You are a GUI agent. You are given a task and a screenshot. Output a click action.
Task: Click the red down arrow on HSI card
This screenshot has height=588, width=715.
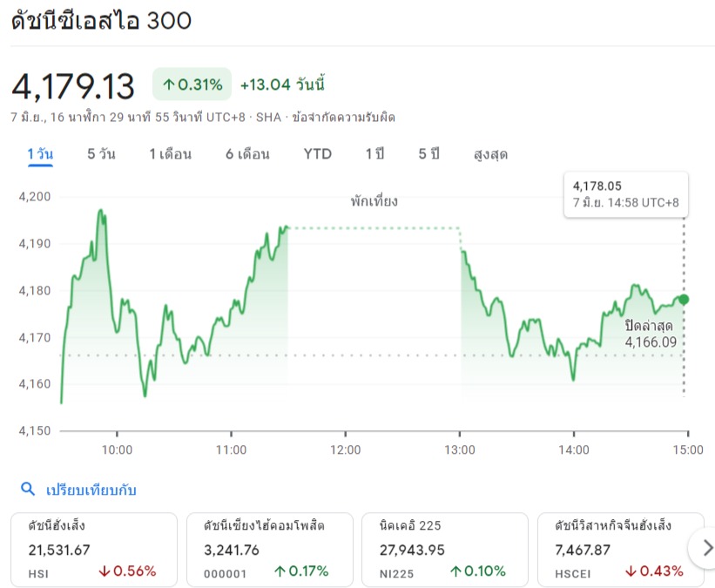105,571
